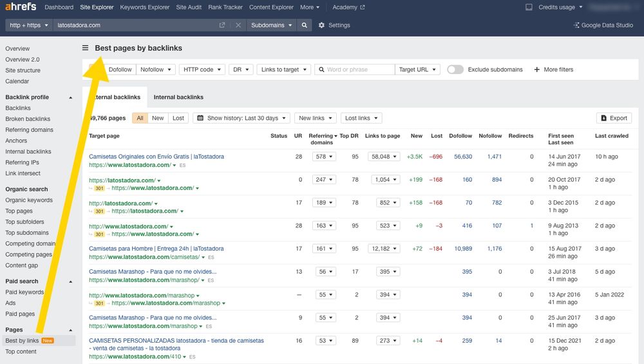The width and height of the screenshot is (644, 364).
Task: Open Best by links in sidebar
Action: click(x=22, y=341)
